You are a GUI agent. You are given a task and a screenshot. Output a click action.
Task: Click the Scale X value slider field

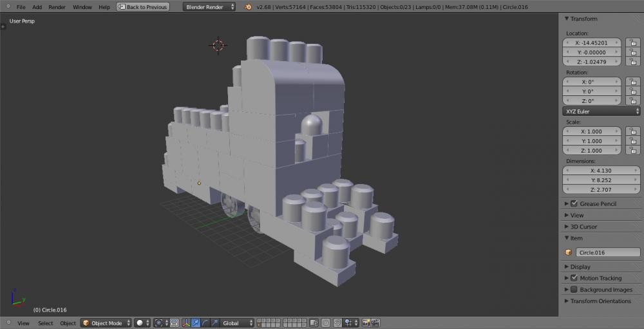(x=592, y=131)
